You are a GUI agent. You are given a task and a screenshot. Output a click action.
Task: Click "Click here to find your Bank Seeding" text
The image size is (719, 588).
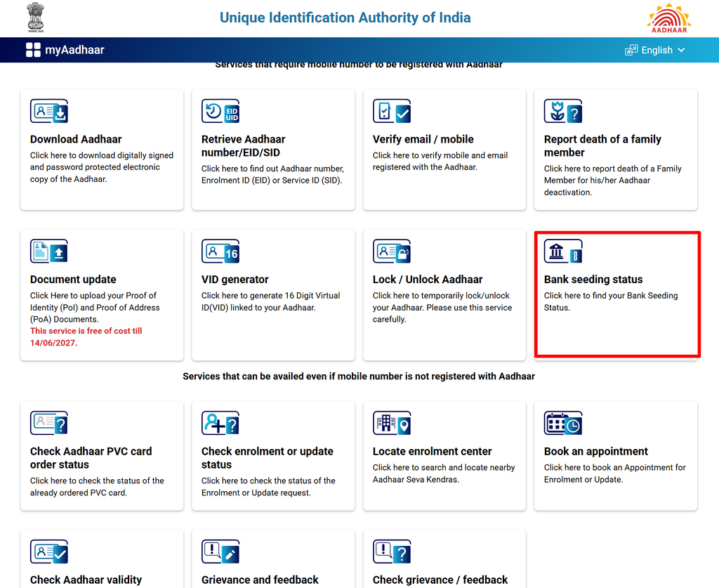pyautogui.click(x=611, y=296)
